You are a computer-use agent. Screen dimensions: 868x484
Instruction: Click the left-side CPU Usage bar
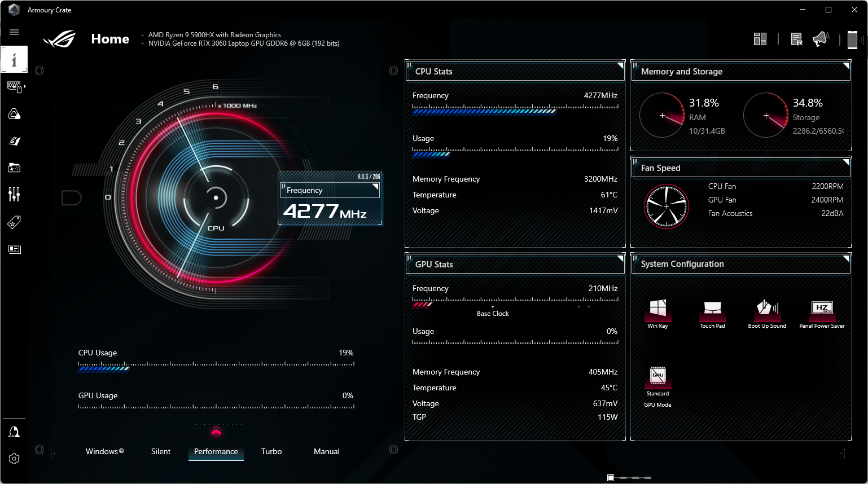pos(216,367)
